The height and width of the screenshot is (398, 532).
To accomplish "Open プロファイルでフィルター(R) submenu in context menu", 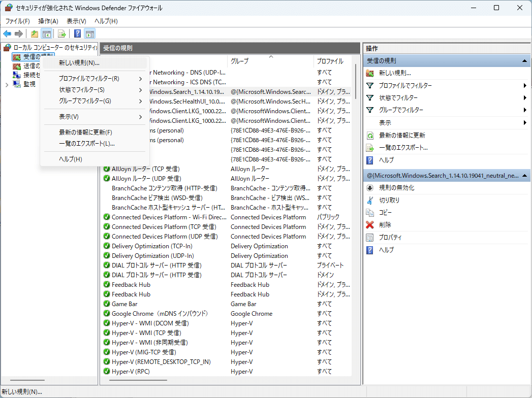I will coord(95,79).
